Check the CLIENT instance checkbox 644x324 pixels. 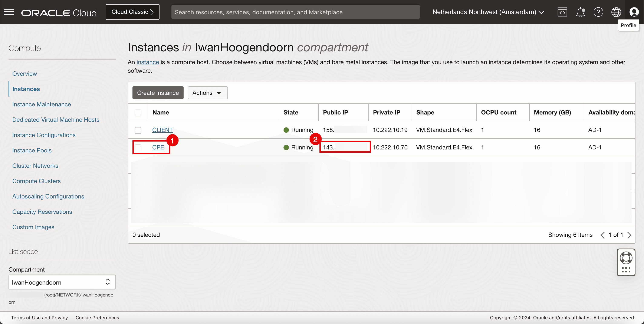click(x=138, y=130)
